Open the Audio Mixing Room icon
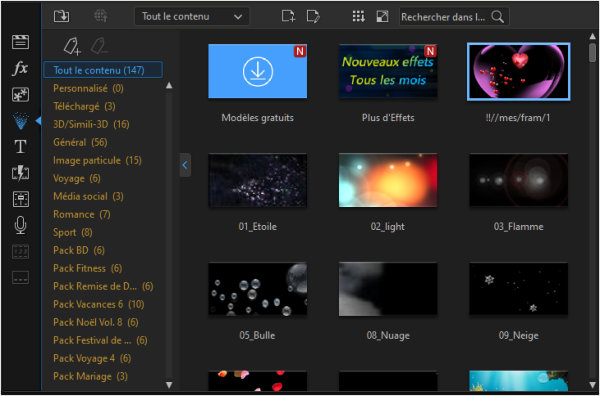Image resolution: width=600 pixels, height=396 pixels. [20, 199]
